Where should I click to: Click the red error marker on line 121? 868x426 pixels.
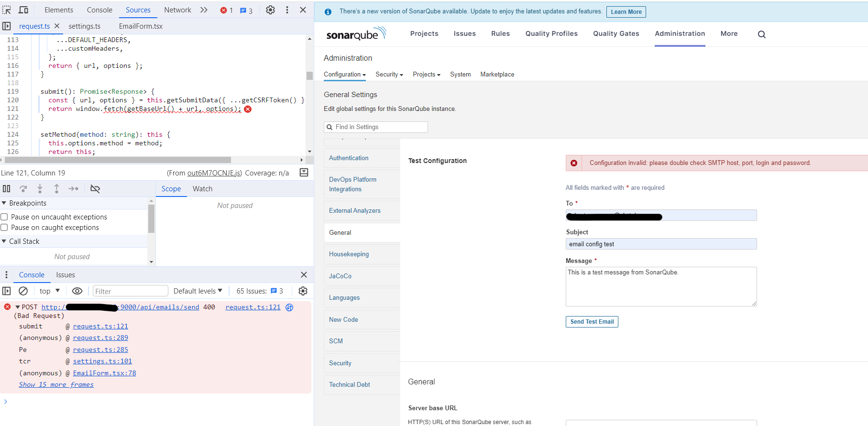(248, 109)
